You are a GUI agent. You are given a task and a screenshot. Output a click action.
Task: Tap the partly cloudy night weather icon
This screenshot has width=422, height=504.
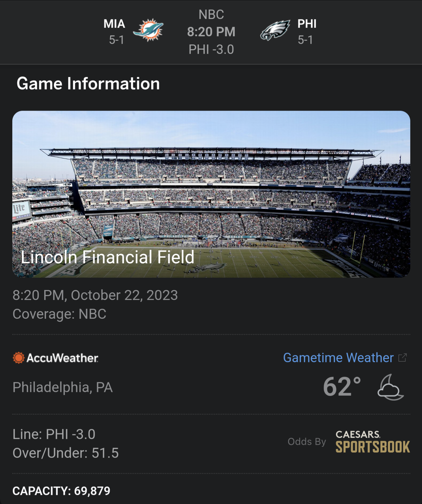click(x=390, y=387)
